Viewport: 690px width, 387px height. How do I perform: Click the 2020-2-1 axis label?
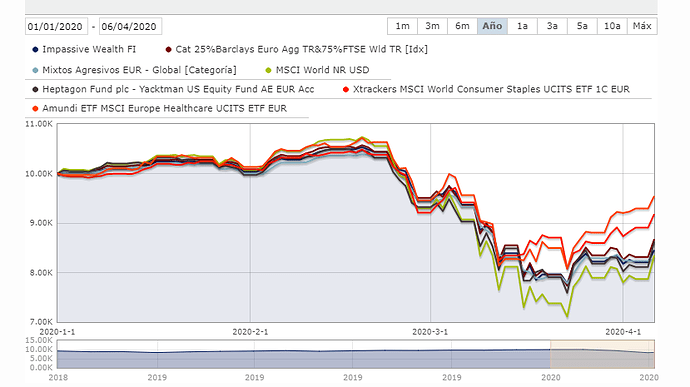(250, 332)
